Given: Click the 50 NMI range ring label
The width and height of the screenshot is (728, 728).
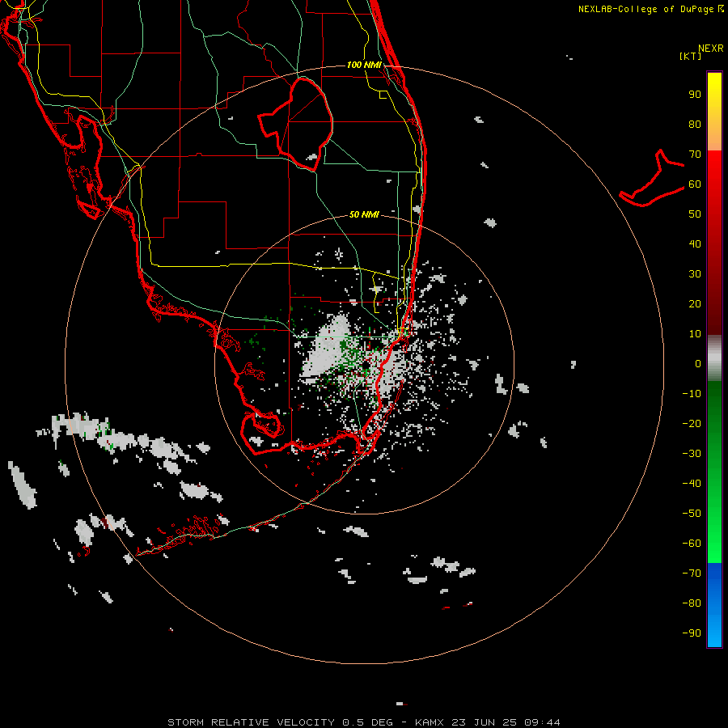Looking at the screenshot, I should pos(364,214).
